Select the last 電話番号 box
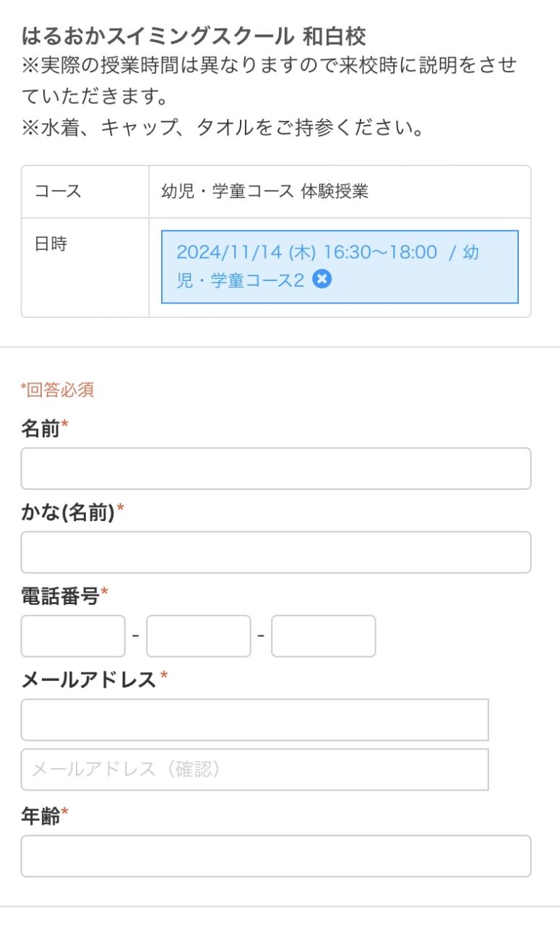Viewport: 560px width, 925px height. pyautogui.click(x=324, y=636)
